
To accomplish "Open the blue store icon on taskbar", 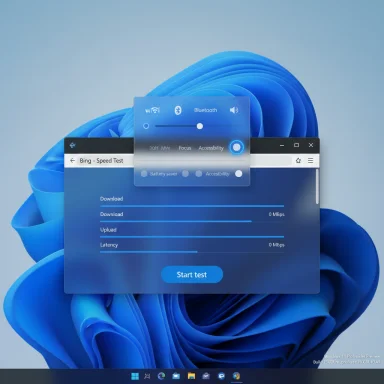I will click(x=176, y=376).
